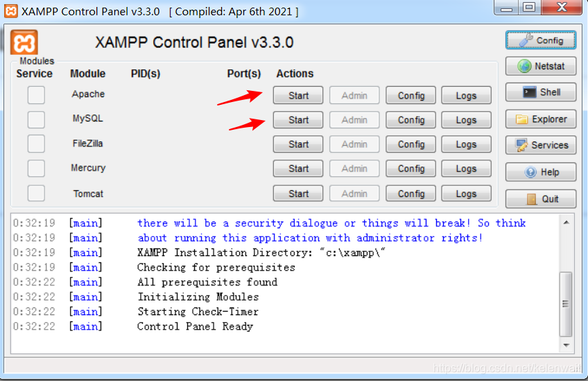This screenshot has height=381, width=588.
Task: Start the Mercury module
Action: [x=298, y=169]
